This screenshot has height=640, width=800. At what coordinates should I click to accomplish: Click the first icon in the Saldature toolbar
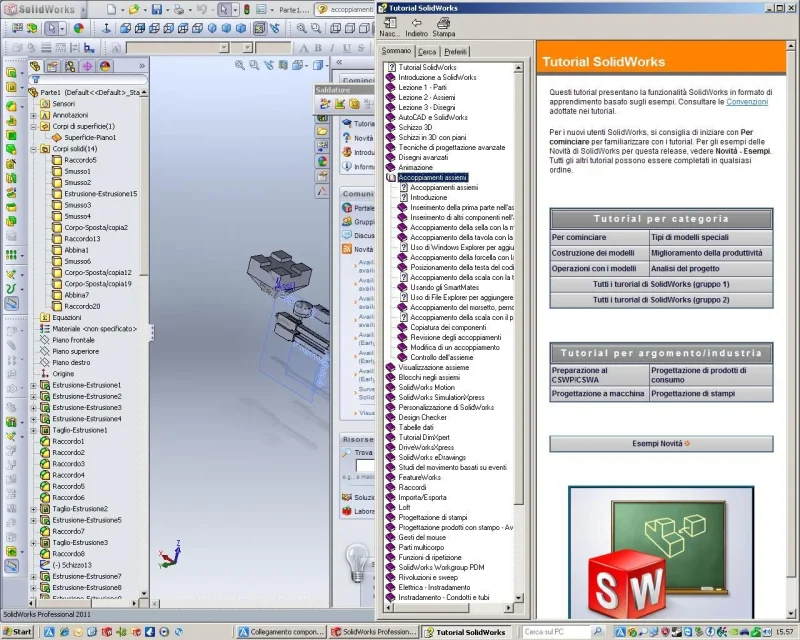325,104
